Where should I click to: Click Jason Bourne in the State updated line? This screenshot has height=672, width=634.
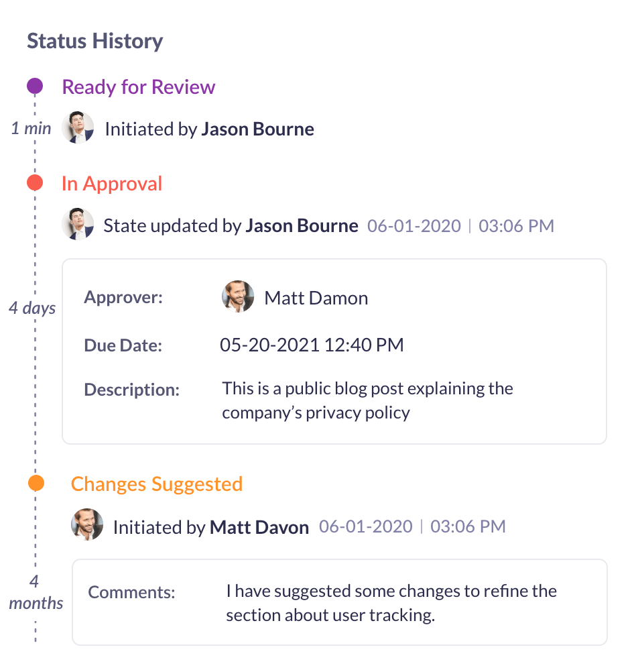[302, 225]
